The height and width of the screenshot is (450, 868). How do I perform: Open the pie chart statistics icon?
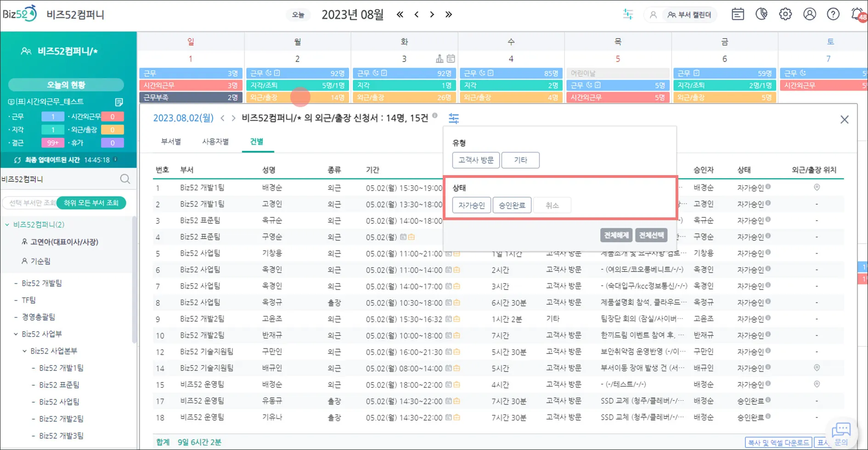click(x=761, y=14)
